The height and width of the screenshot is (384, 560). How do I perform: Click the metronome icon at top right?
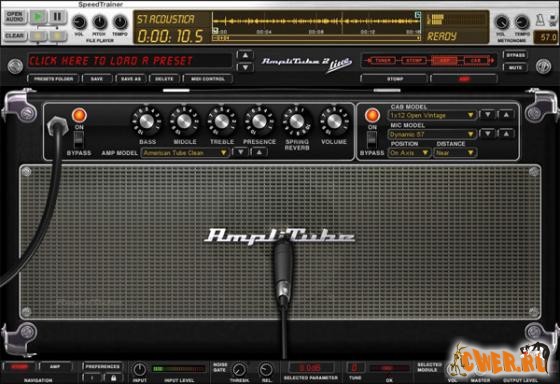pos(540,20)
